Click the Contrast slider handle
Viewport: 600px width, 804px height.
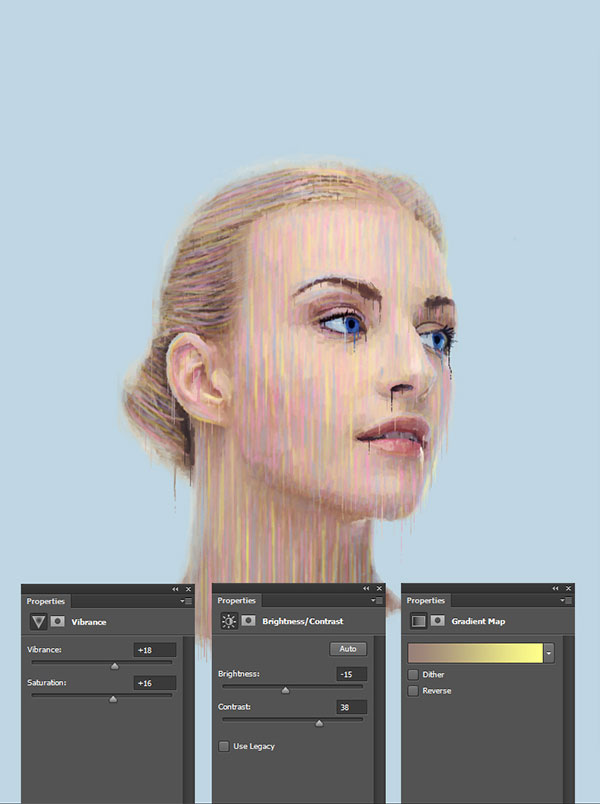click(x=319, y=723)
